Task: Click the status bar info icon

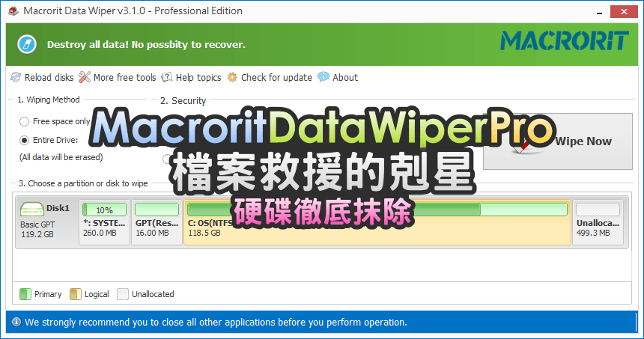Action: [16, 322]
